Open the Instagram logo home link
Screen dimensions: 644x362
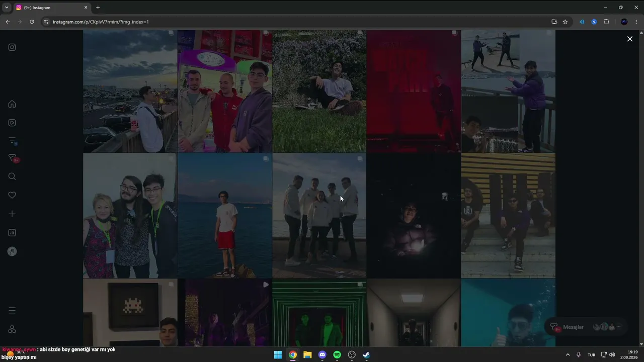[x=12, y=47]
